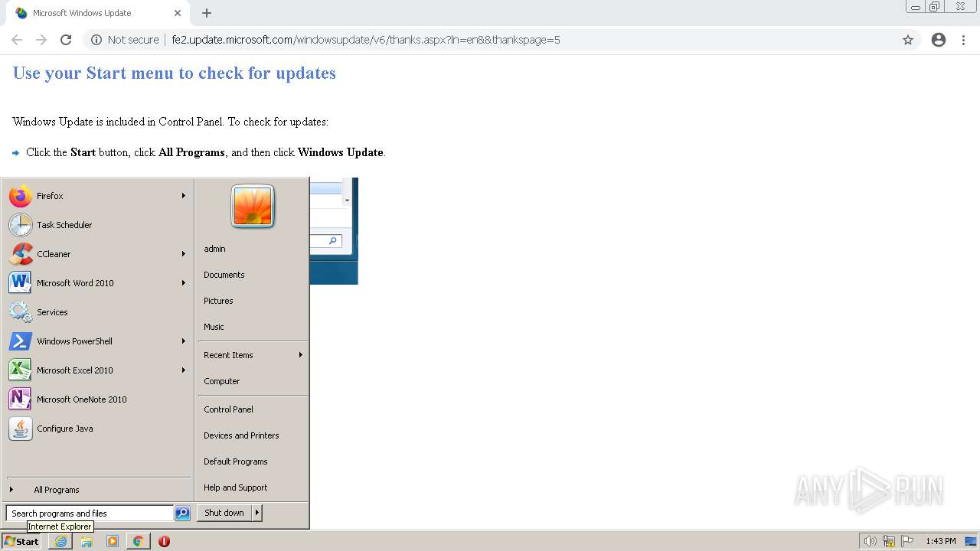View site info for Not secure
The image size is (980, 551).
click(125, 40)
